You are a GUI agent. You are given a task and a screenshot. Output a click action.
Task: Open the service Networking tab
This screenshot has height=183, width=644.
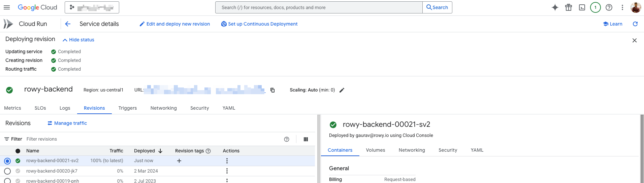164,108
